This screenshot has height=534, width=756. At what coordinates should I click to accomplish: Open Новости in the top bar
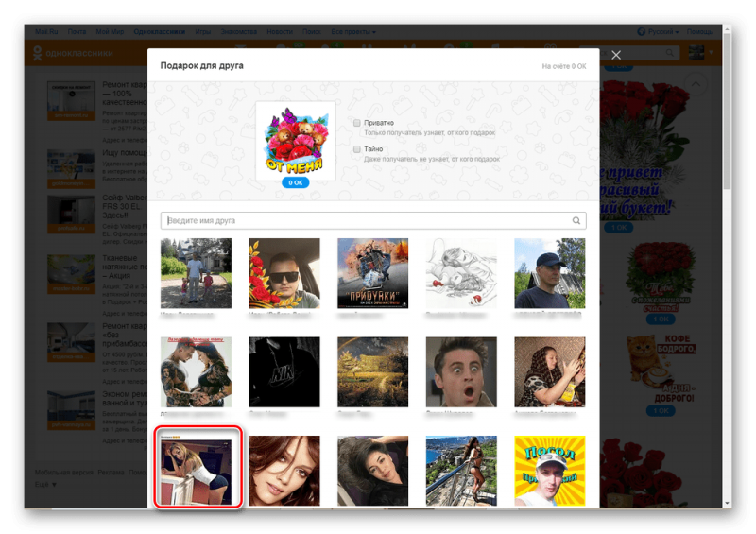[x=280, y=31]
